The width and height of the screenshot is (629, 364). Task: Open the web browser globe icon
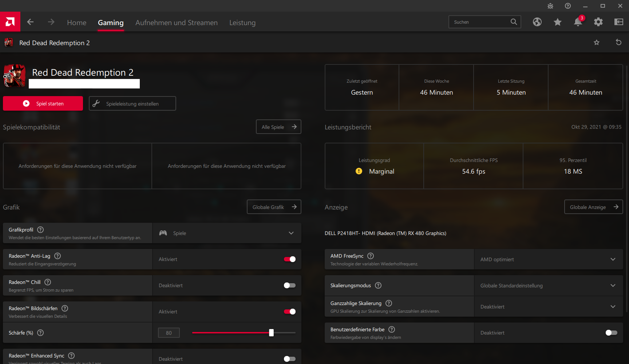[537, 22]
